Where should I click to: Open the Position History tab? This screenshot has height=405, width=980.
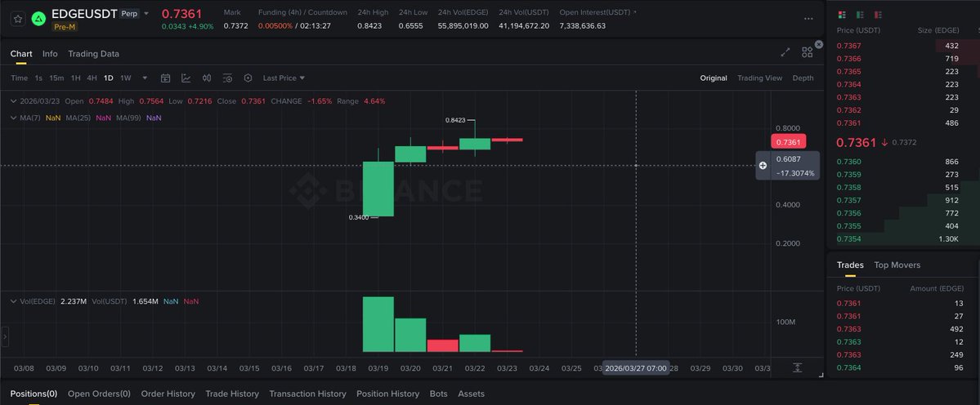tap(387, 394)
